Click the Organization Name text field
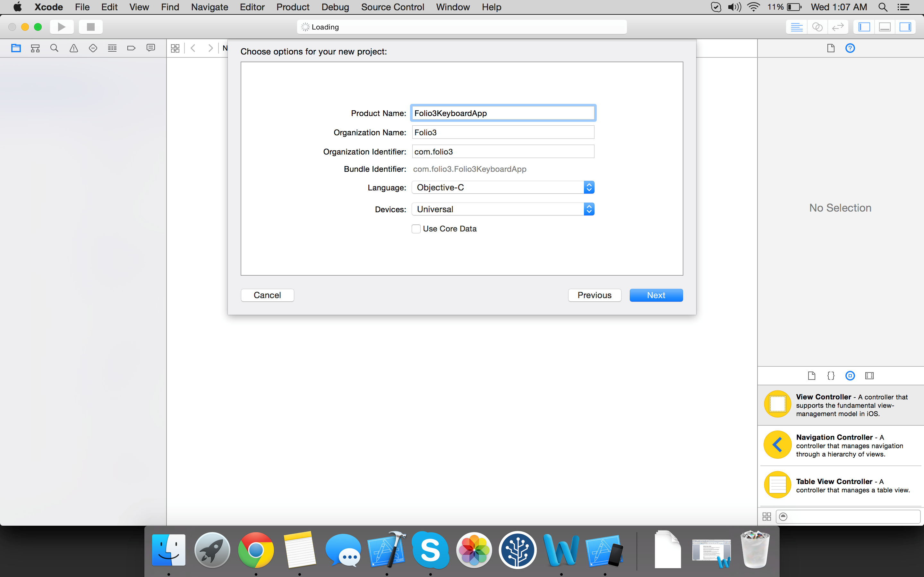The image size is (924, 577). 502,132
